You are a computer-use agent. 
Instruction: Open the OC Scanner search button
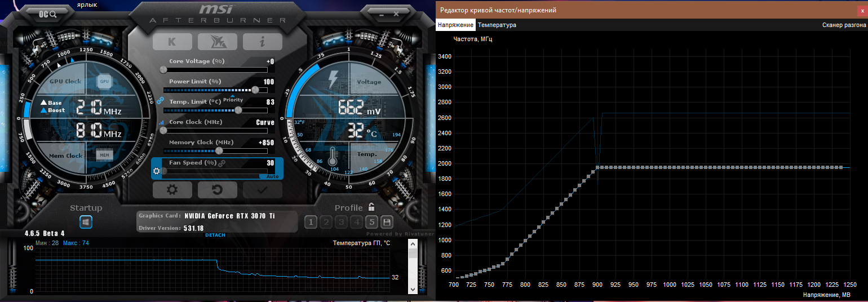point(48,14)
